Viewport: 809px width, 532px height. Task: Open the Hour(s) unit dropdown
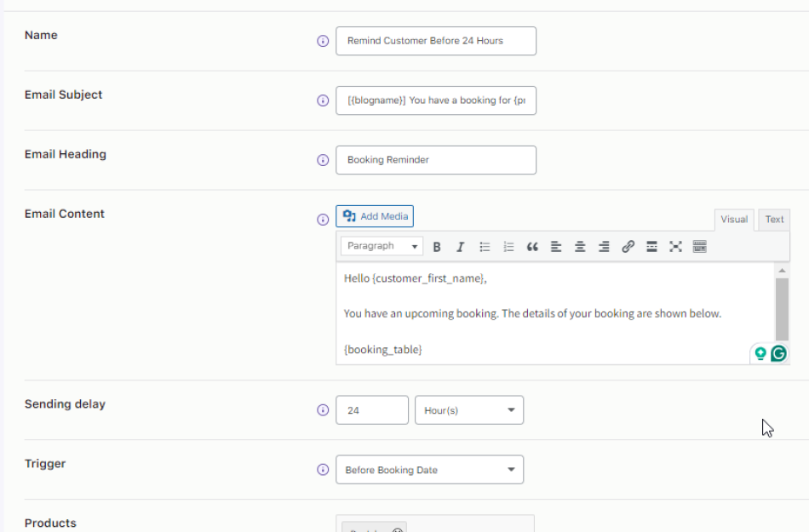pyautogui.click(x=468, y=409)
